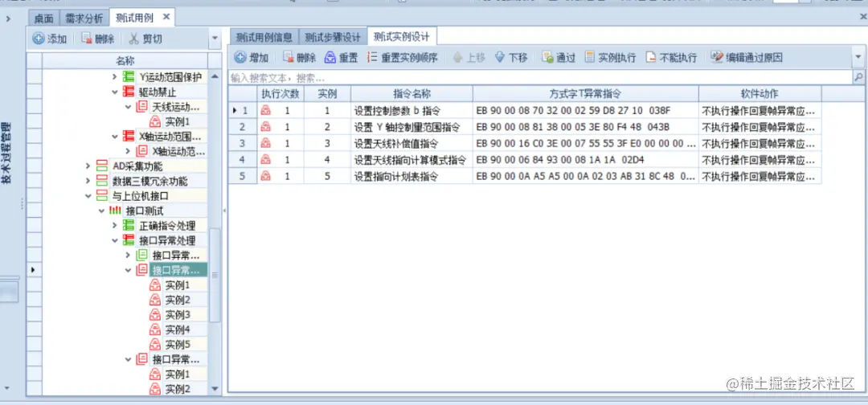Expand the 数据三模冗余功能 node
The height and width of the screenshot is (405, 868).
pyautogui.click(x=88, y=181)
